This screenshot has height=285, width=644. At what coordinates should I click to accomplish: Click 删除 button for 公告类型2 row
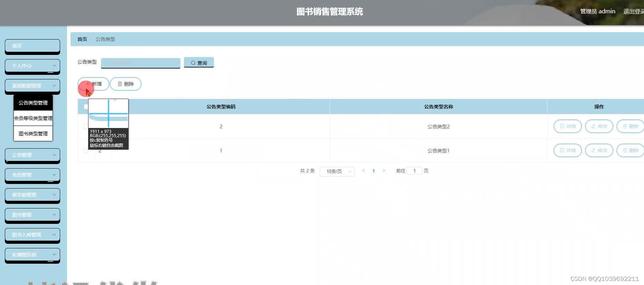(630, 126)
